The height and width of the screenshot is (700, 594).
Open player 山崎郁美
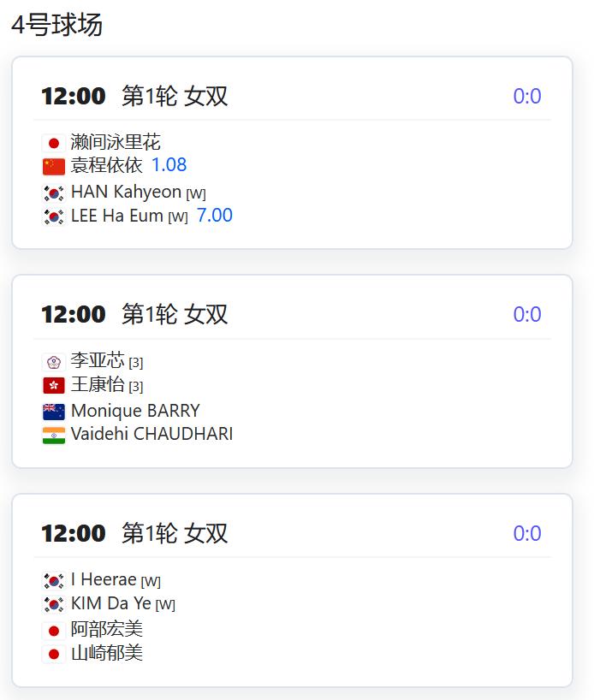coord(107,653)
